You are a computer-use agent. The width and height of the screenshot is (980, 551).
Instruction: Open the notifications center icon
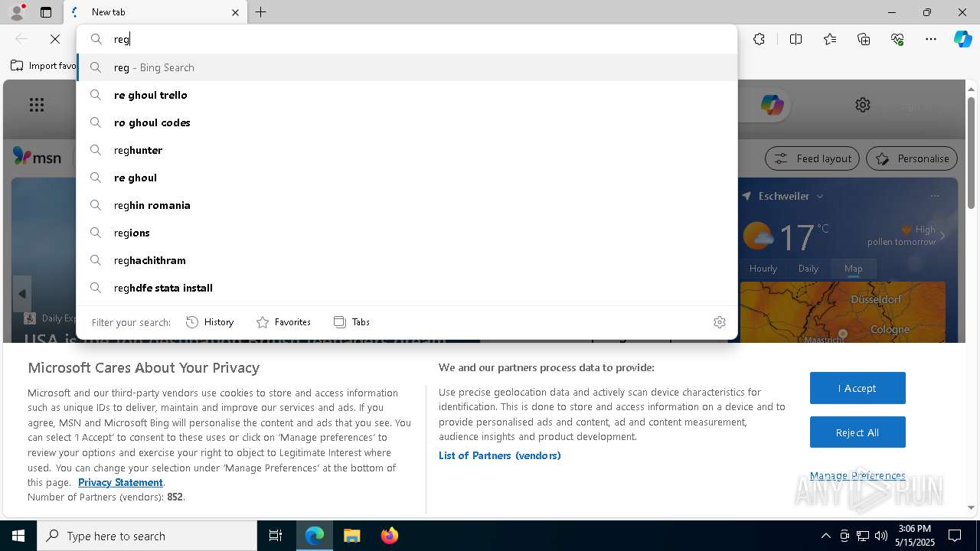point(955,536)
